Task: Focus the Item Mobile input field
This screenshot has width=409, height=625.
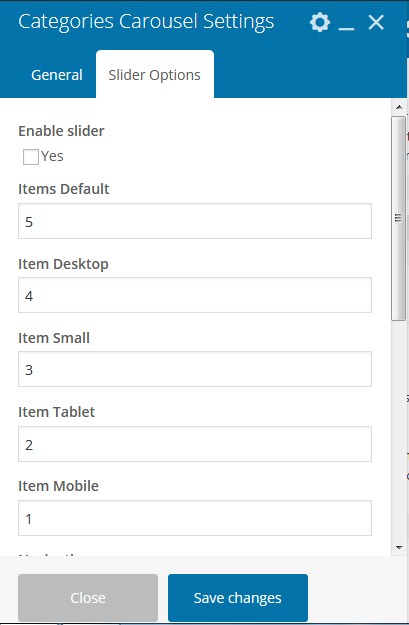Action: click(195, 518)
